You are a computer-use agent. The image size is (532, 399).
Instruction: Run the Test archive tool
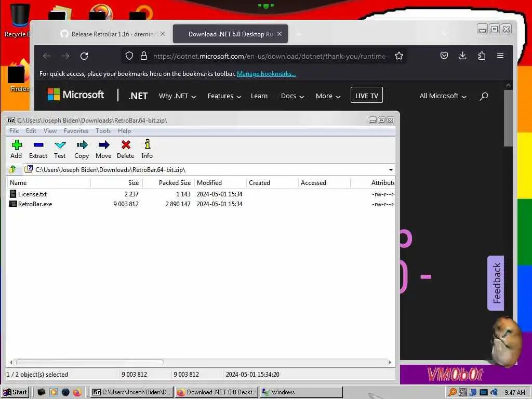[60, 149]
